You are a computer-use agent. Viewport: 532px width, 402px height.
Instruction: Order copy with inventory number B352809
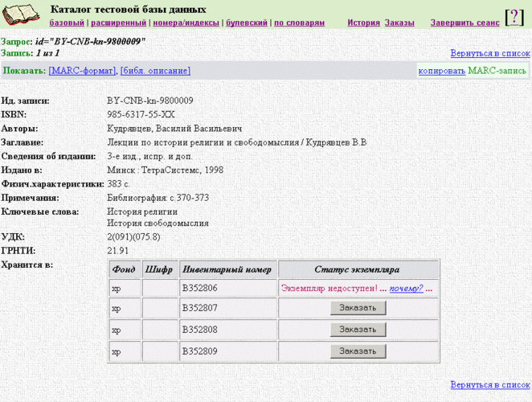pyautogui.click(x=358, y=351)
